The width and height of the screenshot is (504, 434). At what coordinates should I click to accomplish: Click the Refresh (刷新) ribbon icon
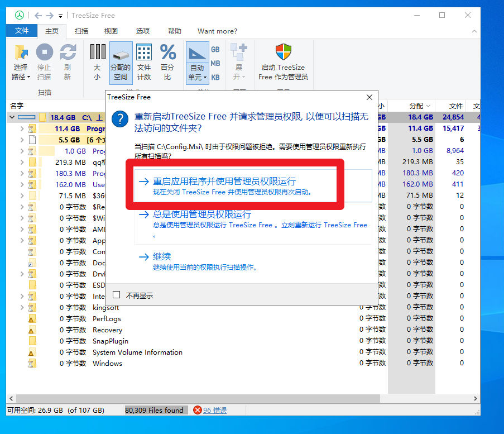(68, 52)
